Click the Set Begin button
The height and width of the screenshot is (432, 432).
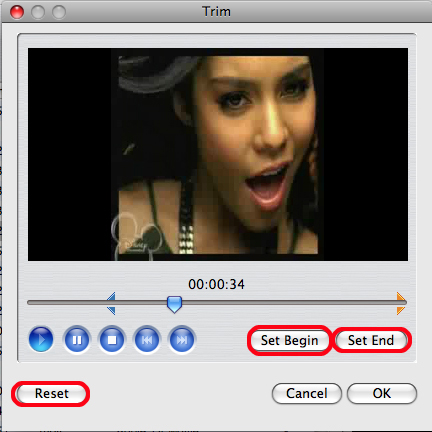(289, 340)
